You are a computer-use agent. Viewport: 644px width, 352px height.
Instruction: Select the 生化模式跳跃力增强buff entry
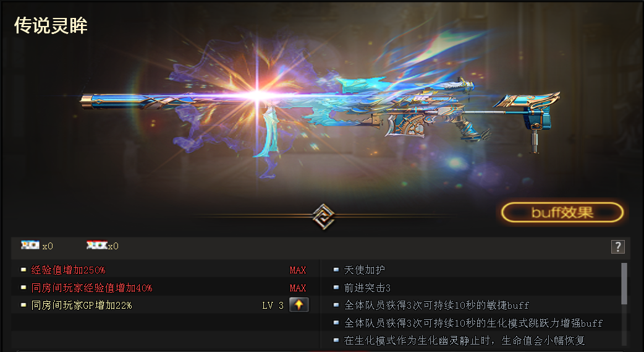point(473,323)
